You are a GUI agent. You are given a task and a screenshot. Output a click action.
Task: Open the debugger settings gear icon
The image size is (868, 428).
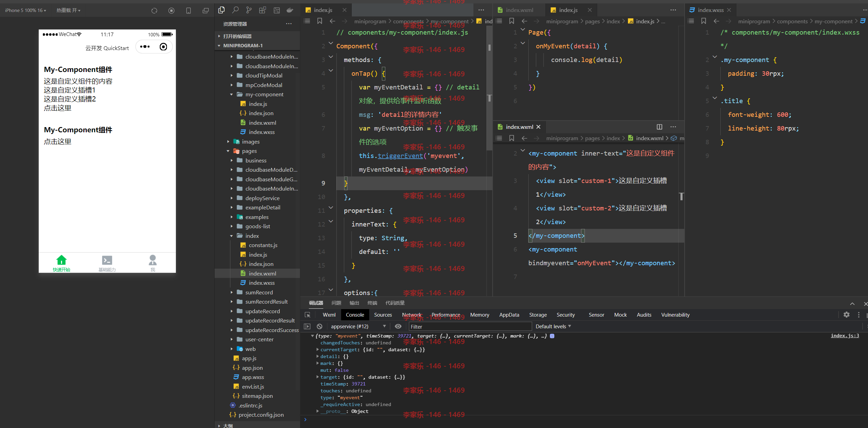846,315
